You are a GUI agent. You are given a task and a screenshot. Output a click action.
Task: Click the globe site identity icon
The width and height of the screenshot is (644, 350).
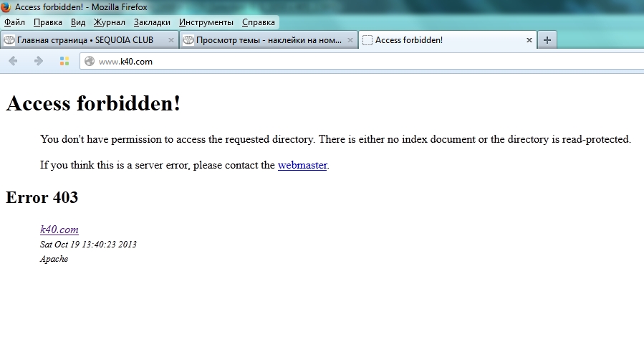click(x=90, y=62)
